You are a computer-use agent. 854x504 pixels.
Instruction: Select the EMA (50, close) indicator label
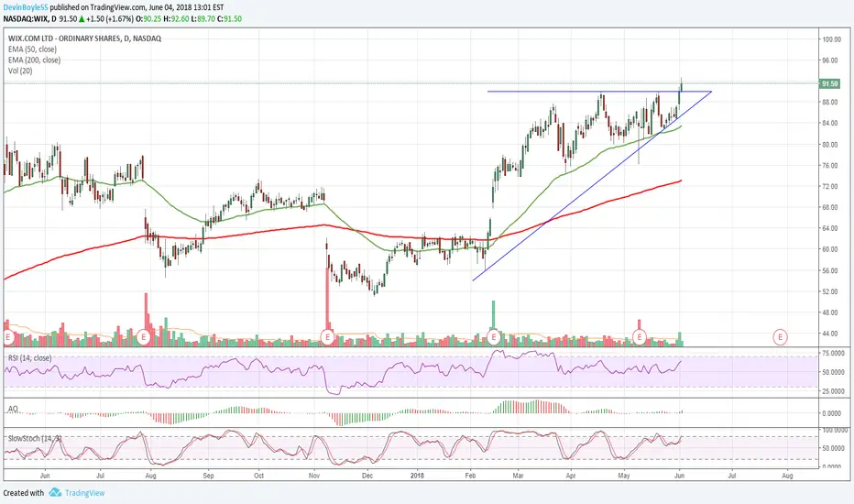(32, 49)
